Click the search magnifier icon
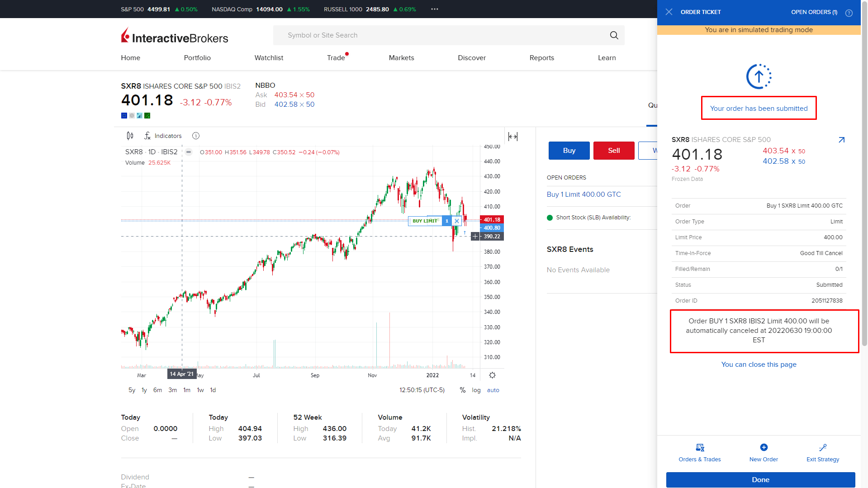 614,35
